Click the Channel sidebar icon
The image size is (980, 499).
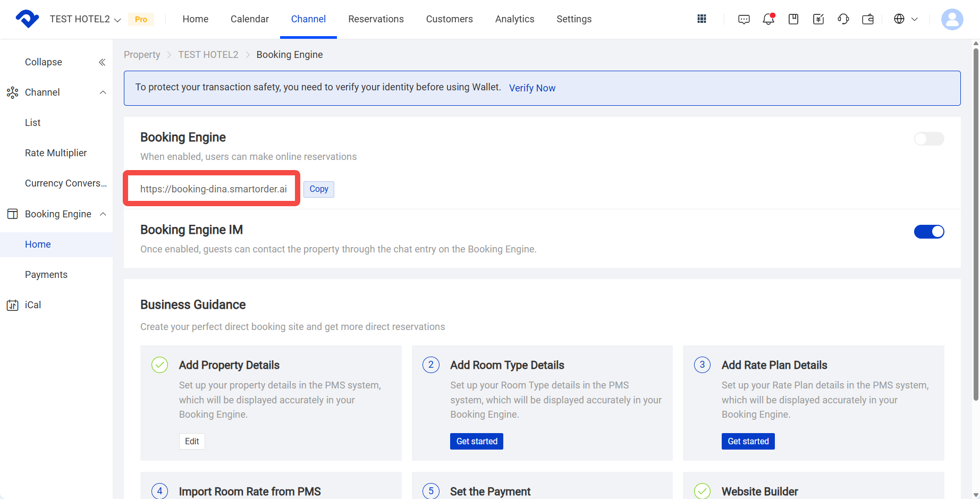tap(13, 92)
